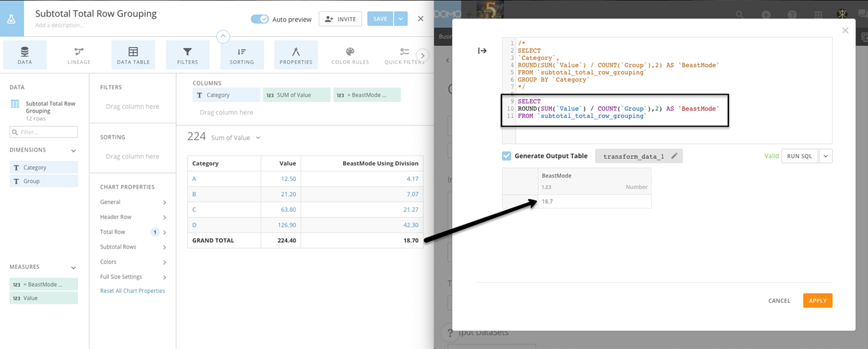Expand Colors properties
The width and height of the screenshot is (868, 349).
133,262
